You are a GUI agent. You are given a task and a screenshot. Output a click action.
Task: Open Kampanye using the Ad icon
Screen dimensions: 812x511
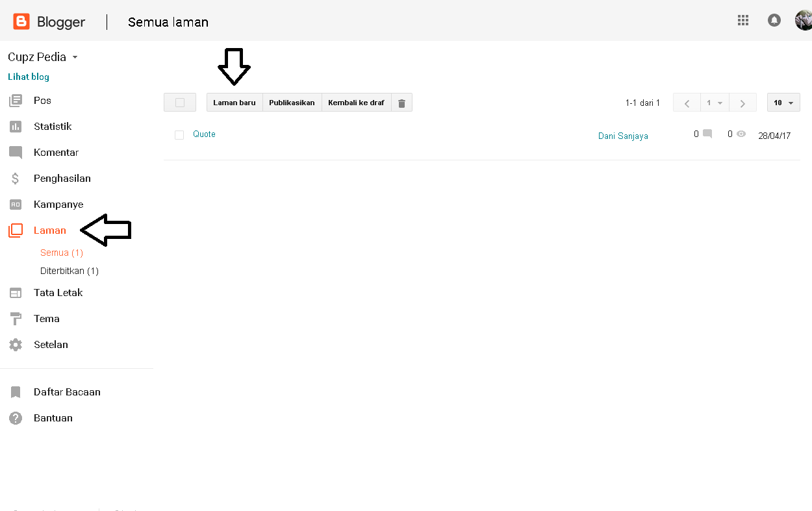coord(15,204)
